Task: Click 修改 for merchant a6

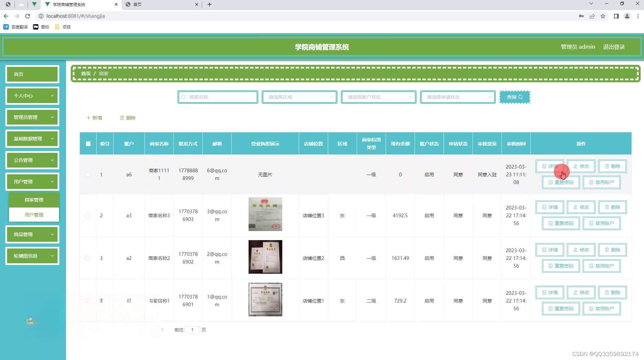Action: tap(581, 166)
